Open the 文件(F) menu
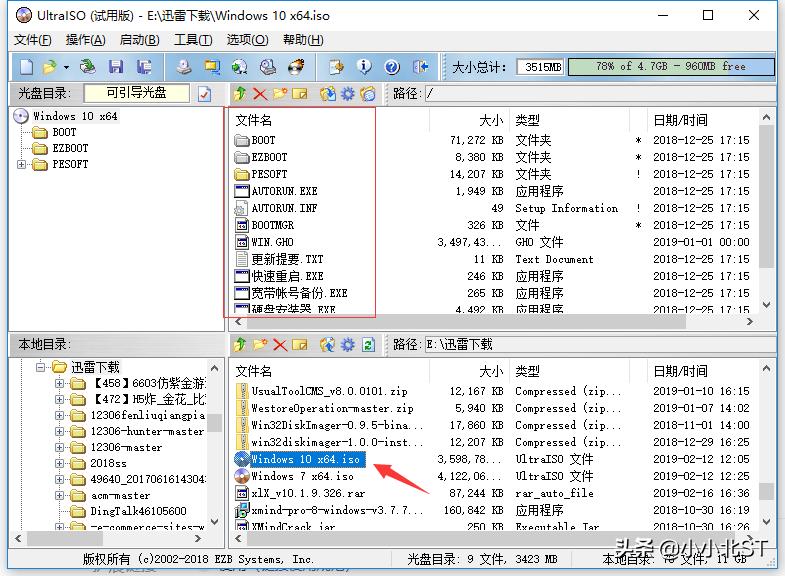Image resolution: width=785 pixels, height=576 pixels. pos(32,40)
